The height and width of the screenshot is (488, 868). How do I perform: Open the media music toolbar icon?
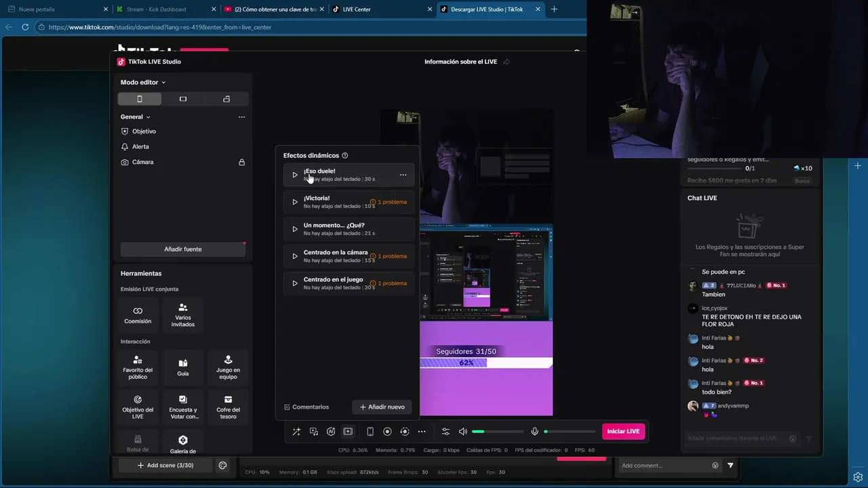(314, 432)
